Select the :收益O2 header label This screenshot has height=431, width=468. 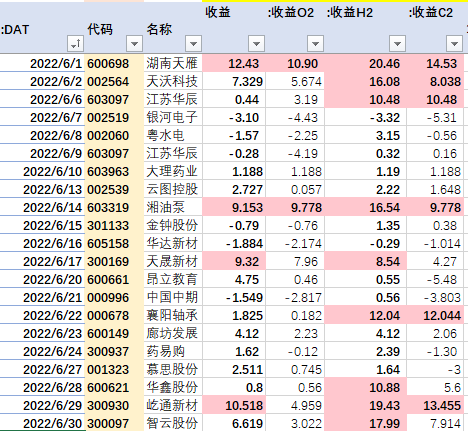pos(291,13)
